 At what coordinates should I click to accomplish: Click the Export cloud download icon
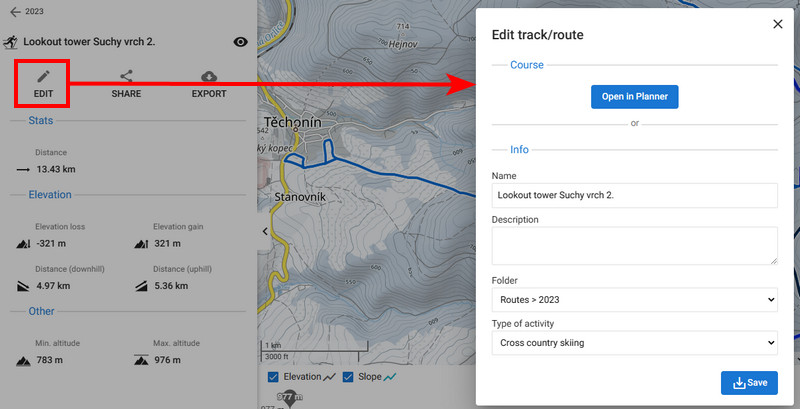[x=208, y=77]
